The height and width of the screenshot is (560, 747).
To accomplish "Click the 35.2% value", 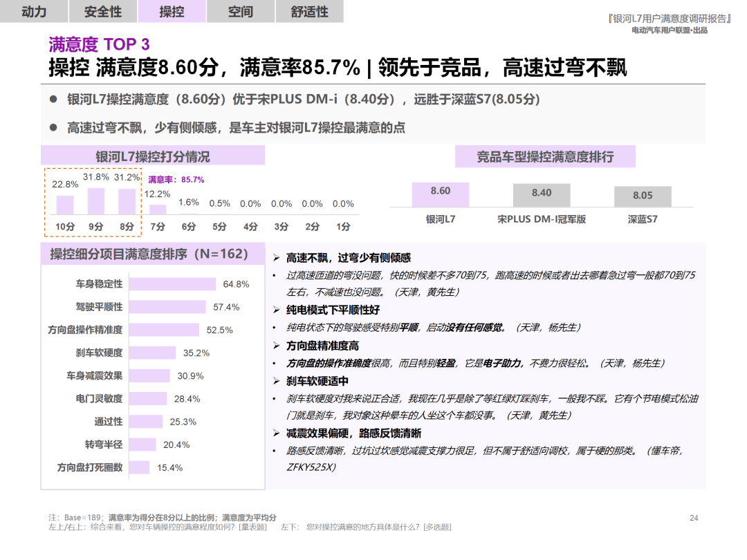I will coord(196,353).
